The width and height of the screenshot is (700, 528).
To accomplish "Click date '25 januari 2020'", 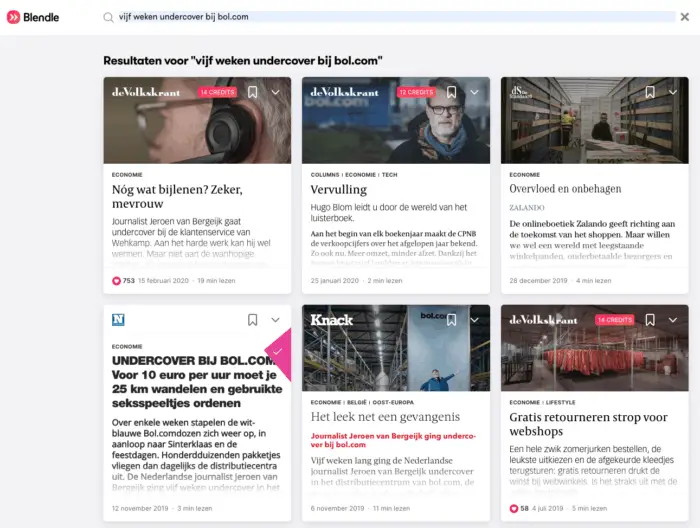I will point(335,281).
